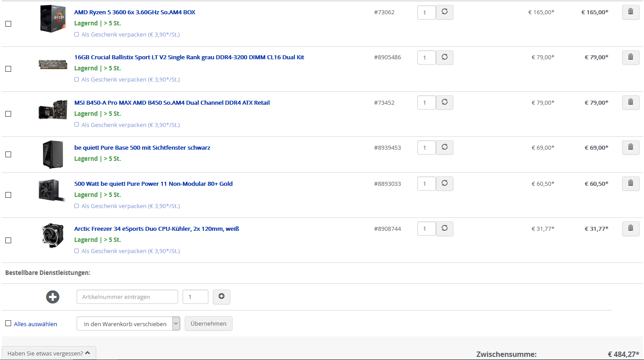Click article number #73062
This screenshot has width=644, height=360.
click(x=384, y=12)
